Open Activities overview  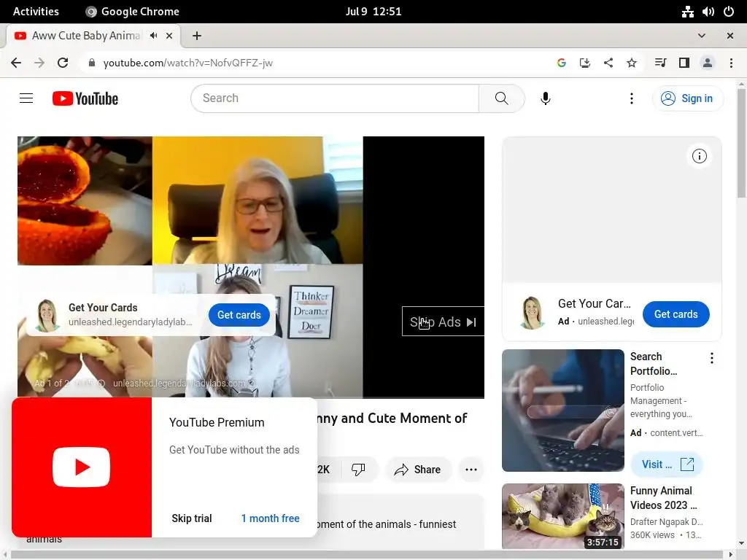[36, 12]
